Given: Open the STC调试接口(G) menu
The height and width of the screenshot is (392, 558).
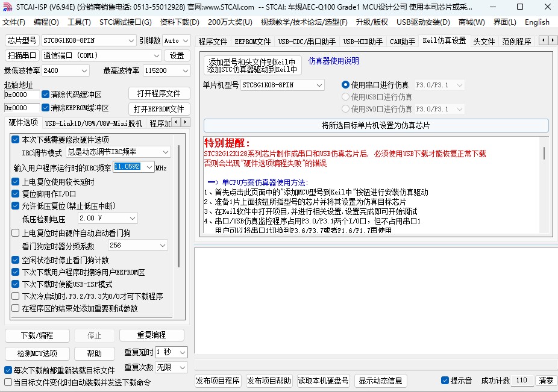Looking at the screenshot, I should 125,22.
